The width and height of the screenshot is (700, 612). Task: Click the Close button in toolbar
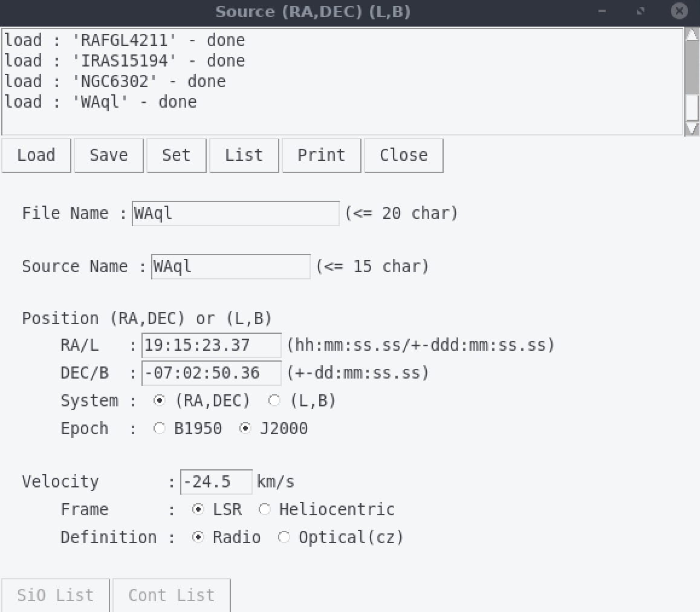403,155
